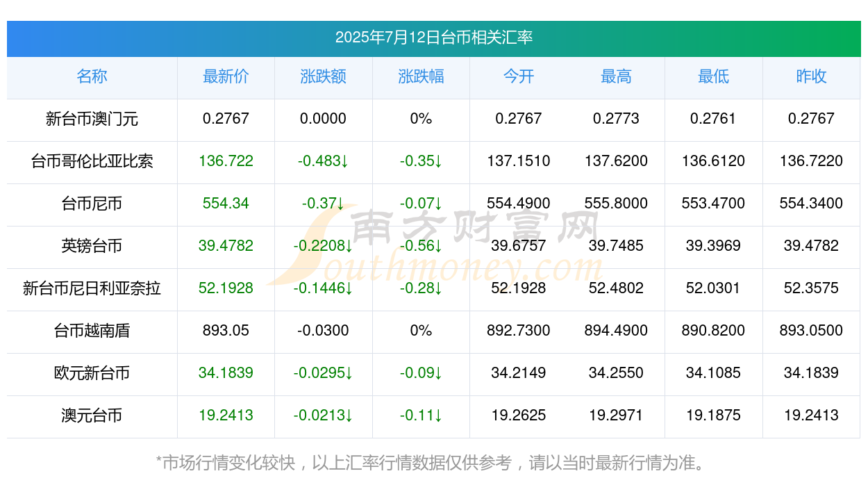The height and width of the screenshot is (485, 868).
Task: Click high value 19.2971
Action: 616,416
